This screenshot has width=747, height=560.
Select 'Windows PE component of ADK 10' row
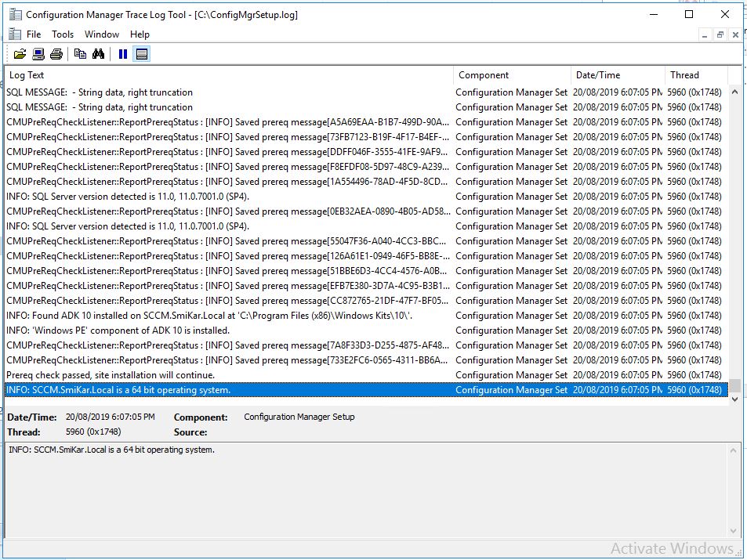[x=366, y=331]
